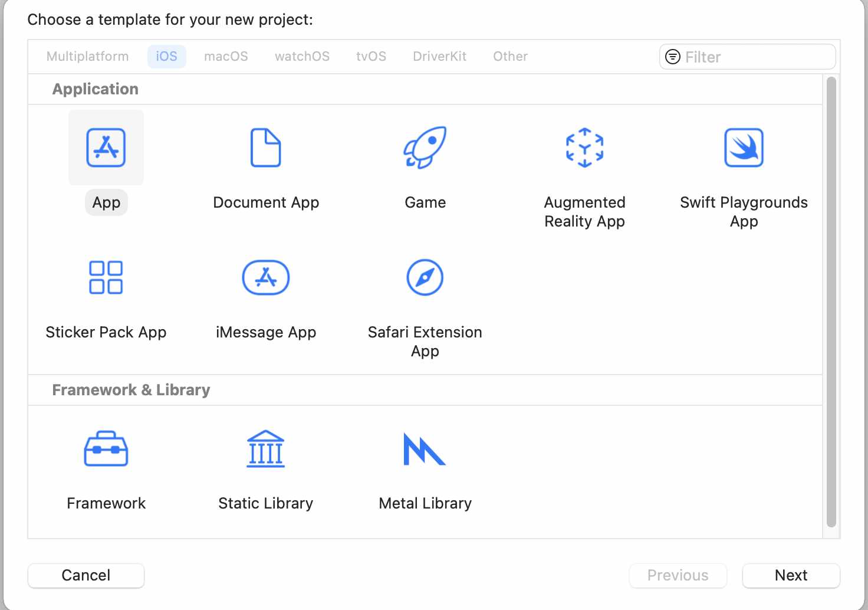Select the App template icon
The height and width of the screenshot is (610, 868).
pyautogui.click(x=106, y=147)
